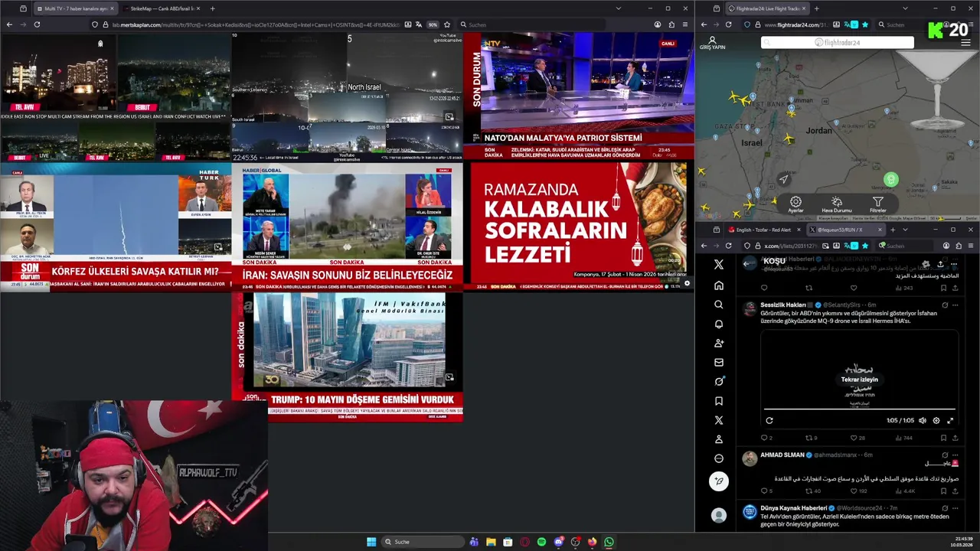980x551 pixels.
Task: Bookmark the Sessizlik Hakları tweet
Action: 943,438
